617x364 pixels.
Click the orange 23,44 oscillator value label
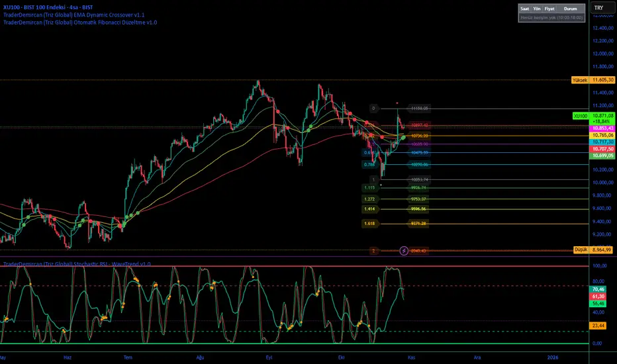pyautogui.click(x=598, y=326)
